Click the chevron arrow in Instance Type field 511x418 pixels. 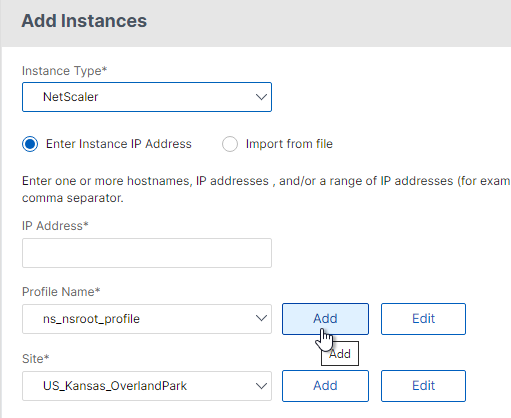[261, 97]
